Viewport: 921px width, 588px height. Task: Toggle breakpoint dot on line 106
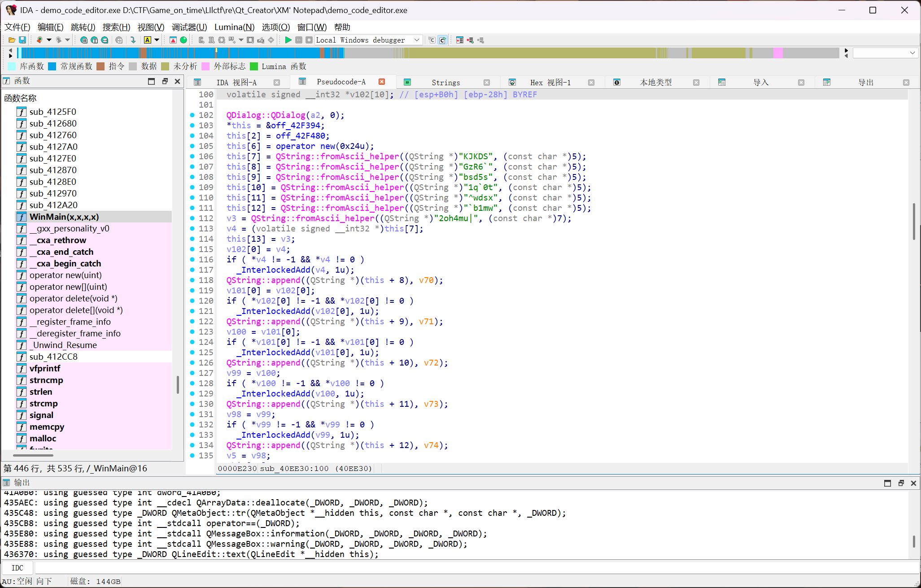192,157
